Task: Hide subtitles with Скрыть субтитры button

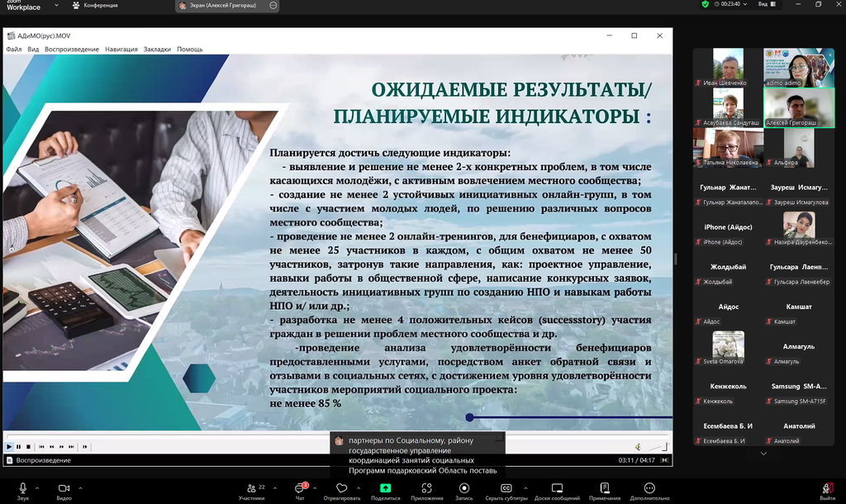Action: [x=506, y=490]
